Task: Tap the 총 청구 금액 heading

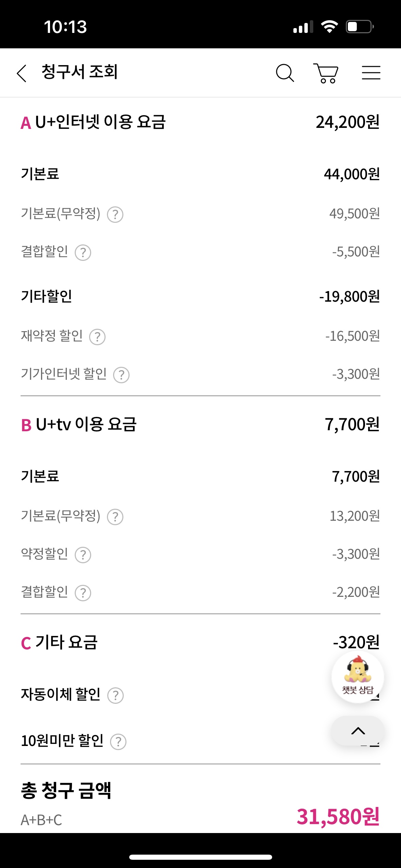Action: pyautogui.click(x=66, y=791)
